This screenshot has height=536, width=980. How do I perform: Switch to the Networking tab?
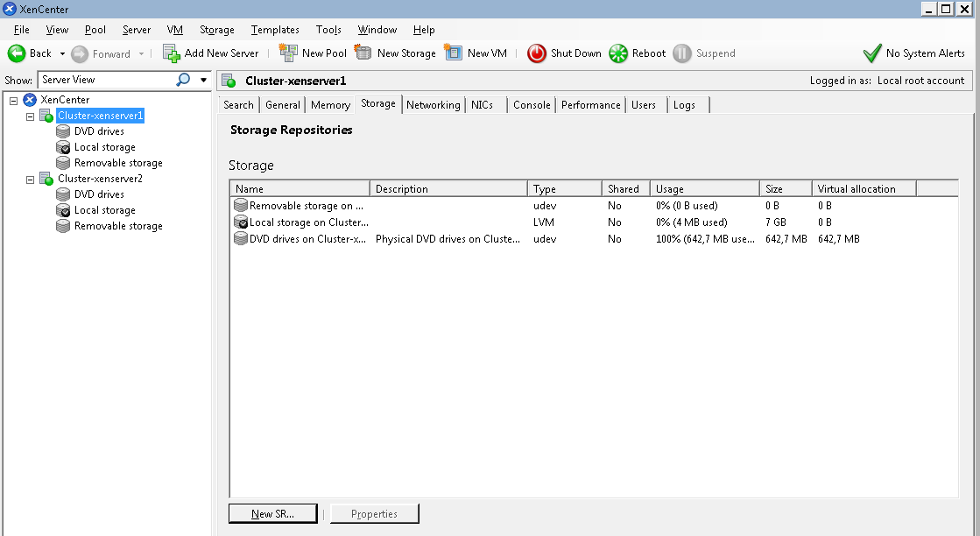[x=433, y=105]
